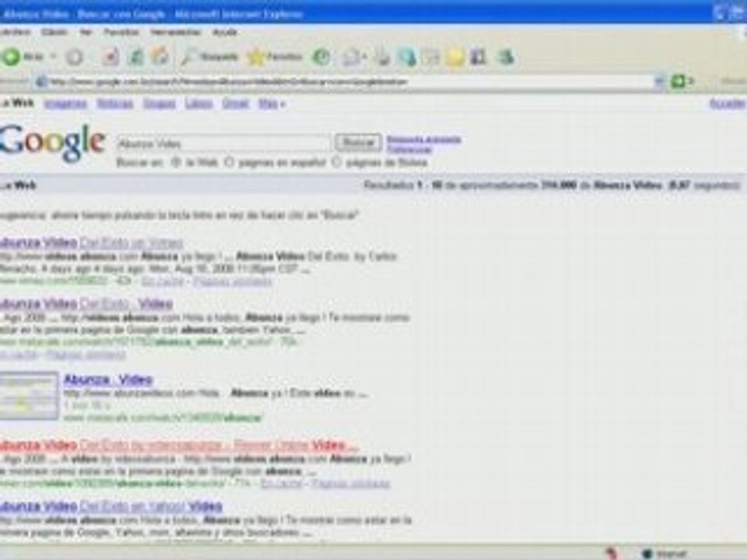
Task: Click the yellow round toolbar icon
Action: click(x=455, y=58)
